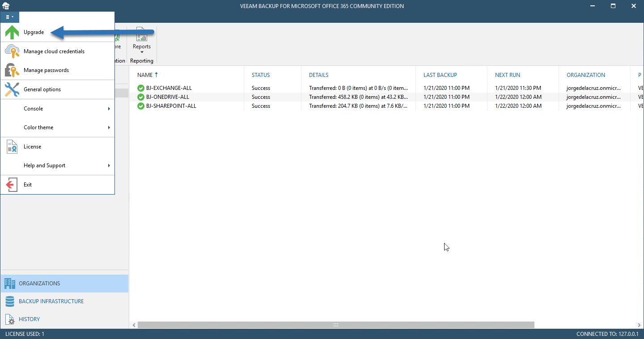Click the horizontal scrollbar thumb under the job list
Screen dimensions: 644x339
point(336,325)
